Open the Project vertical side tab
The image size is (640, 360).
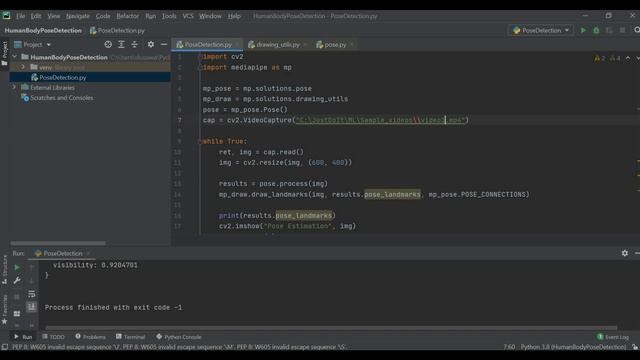click(4, 53)
